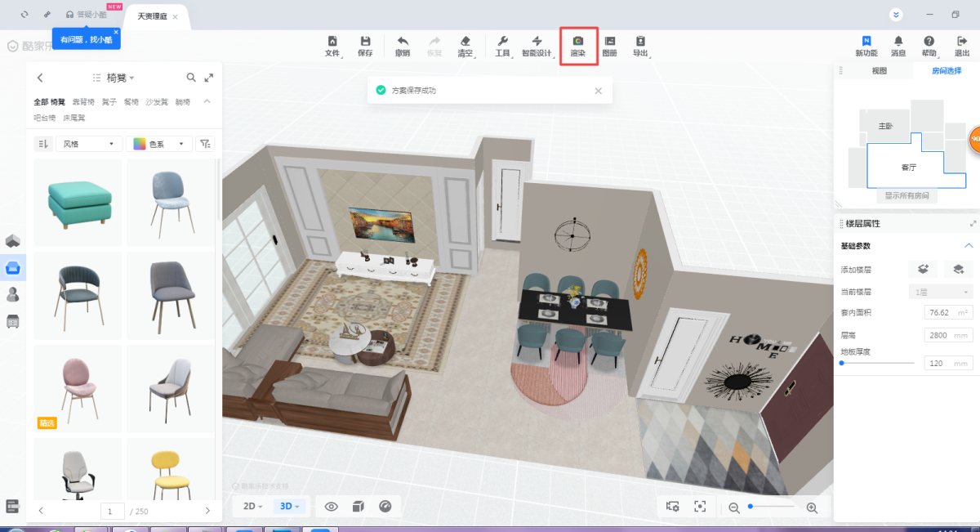The width and height of the screenshot is (980, 532).
Task: Go to next catalog page arrow
Action: pyautogui.click(x=207, y=511)
